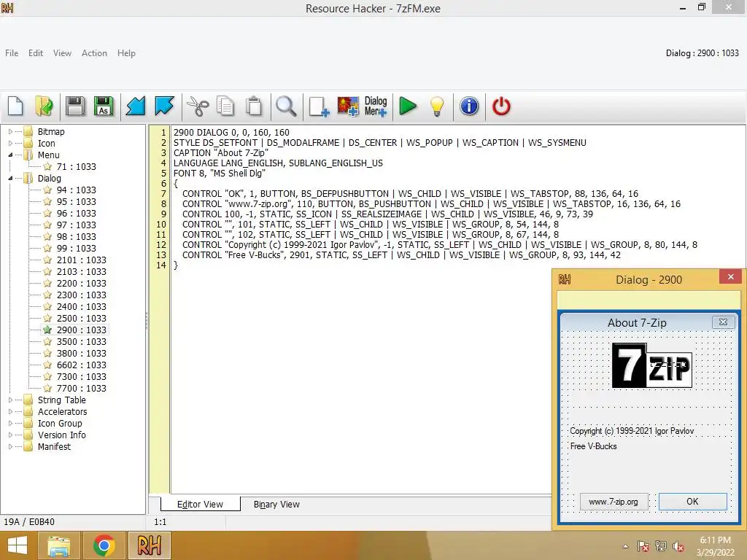Compile the script with the green play icon
This screenshot has height=560, width=747.
coord(407,106)
